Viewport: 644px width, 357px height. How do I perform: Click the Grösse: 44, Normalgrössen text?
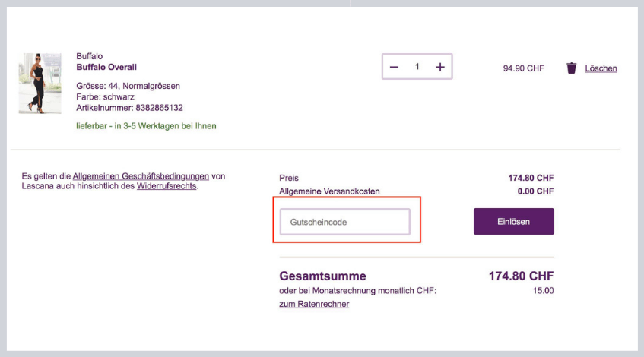(128, 86)
